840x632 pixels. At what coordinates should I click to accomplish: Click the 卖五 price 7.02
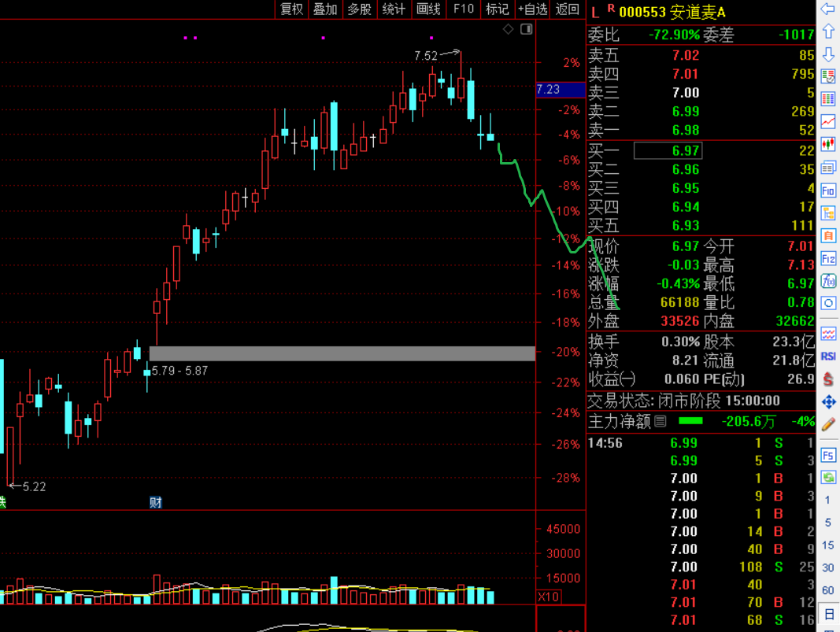point(685,55)
